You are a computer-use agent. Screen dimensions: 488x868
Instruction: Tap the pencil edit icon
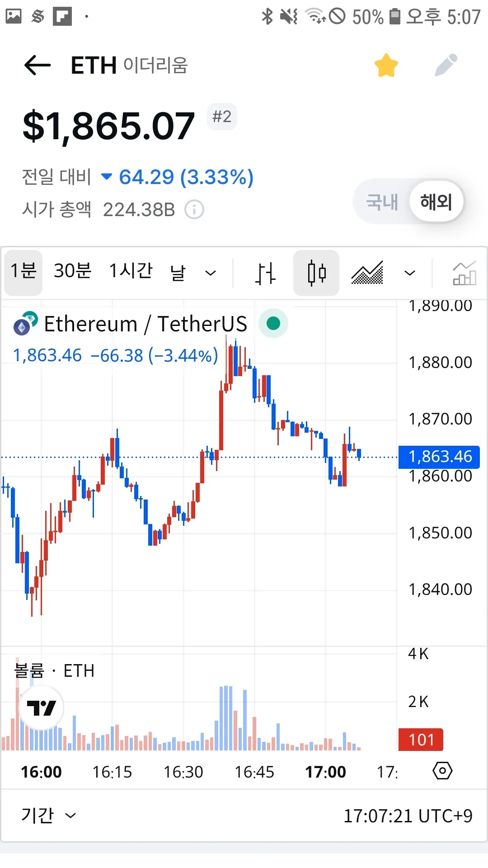pos(446,66)
